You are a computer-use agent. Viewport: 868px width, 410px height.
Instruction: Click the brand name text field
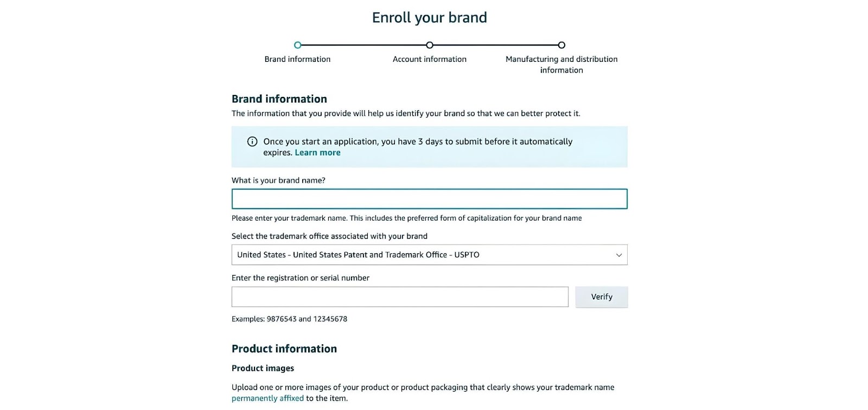click(430, 199)
